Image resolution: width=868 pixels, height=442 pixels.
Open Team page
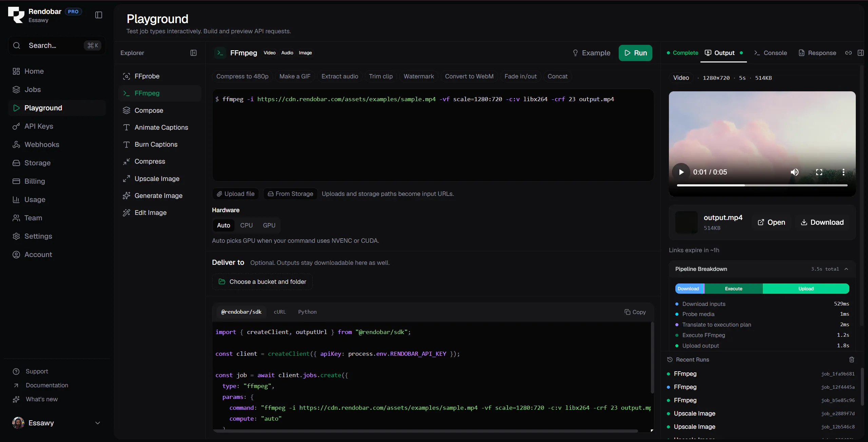pos(57,218)
